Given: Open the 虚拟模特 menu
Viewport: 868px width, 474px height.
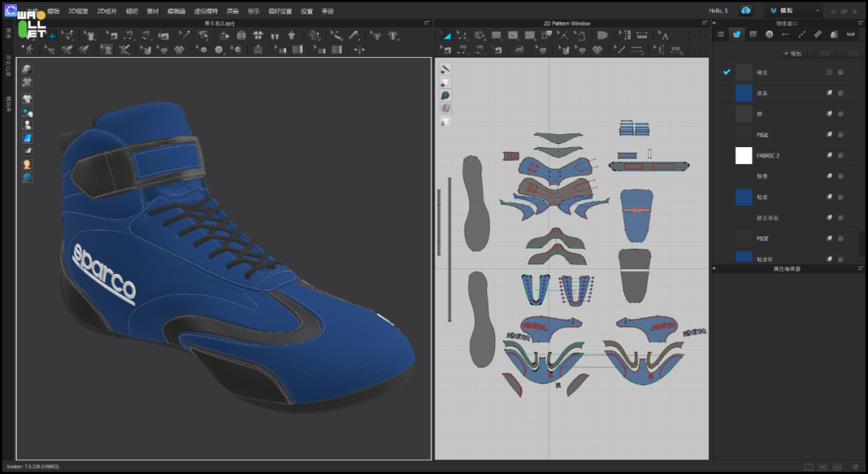Looking at the screenshot, I should pos(206,11).
